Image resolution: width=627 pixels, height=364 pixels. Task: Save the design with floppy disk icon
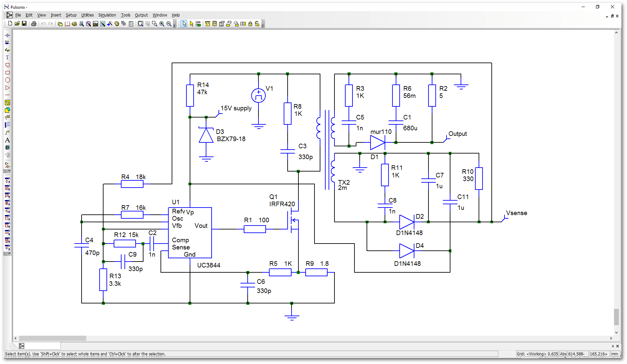24,24
